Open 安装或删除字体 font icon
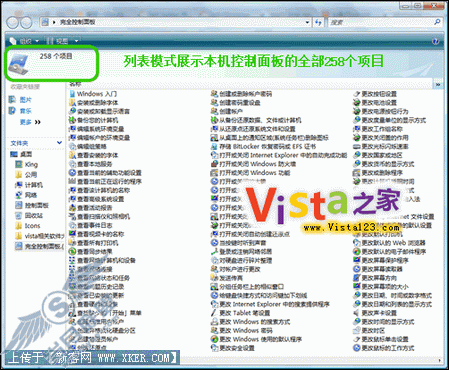This screenshot has width=449, height=370. [72, 103]
